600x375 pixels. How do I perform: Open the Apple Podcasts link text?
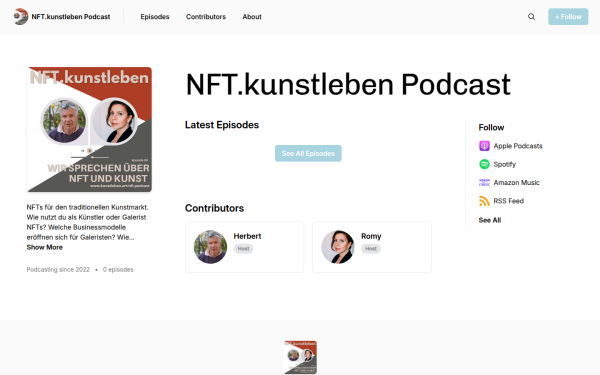click(518, 146)
